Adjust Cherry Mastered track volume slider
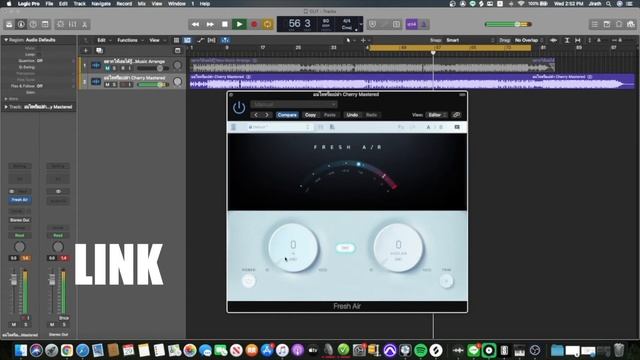Screen dimensions: 640x360 [153, 84]
